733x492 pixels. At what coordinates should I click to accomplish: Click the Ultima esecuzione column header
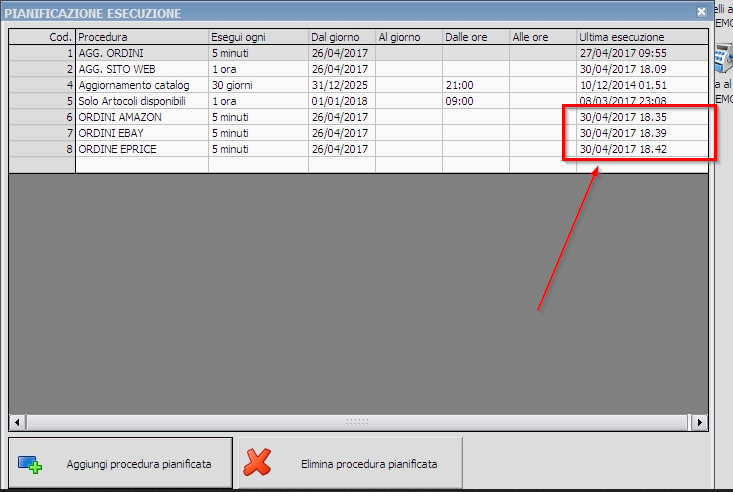click(642, 37)
